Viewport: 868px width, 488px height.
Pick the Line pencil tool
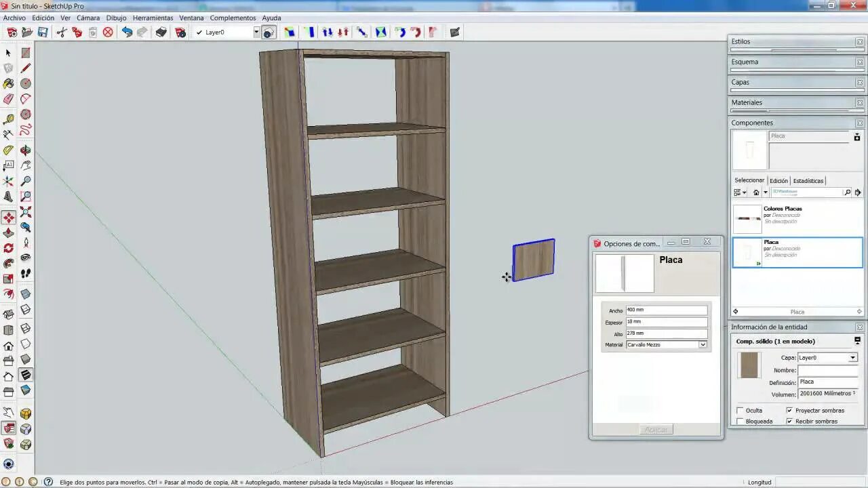coord(25,68)
